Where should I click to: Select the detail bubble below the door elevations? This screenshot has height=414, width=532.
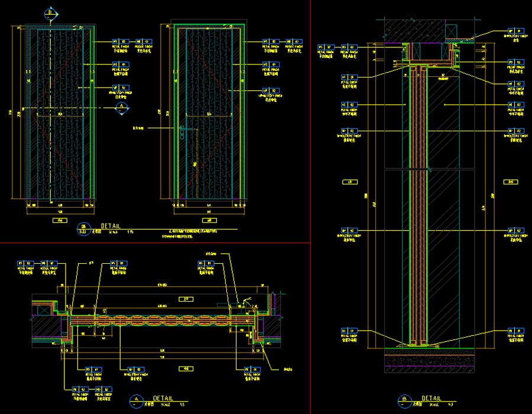tap(82, 227)
